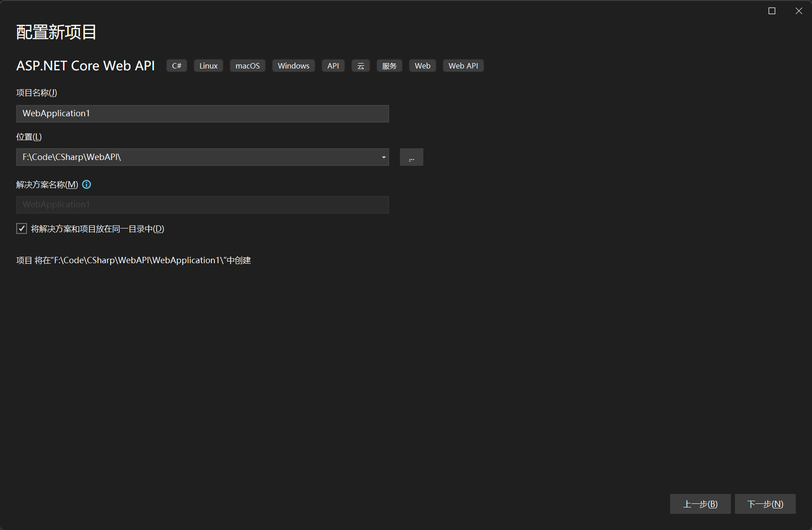Click the ASP.NET Core Web API heading
812x530 pixels.
click(86, 66)
